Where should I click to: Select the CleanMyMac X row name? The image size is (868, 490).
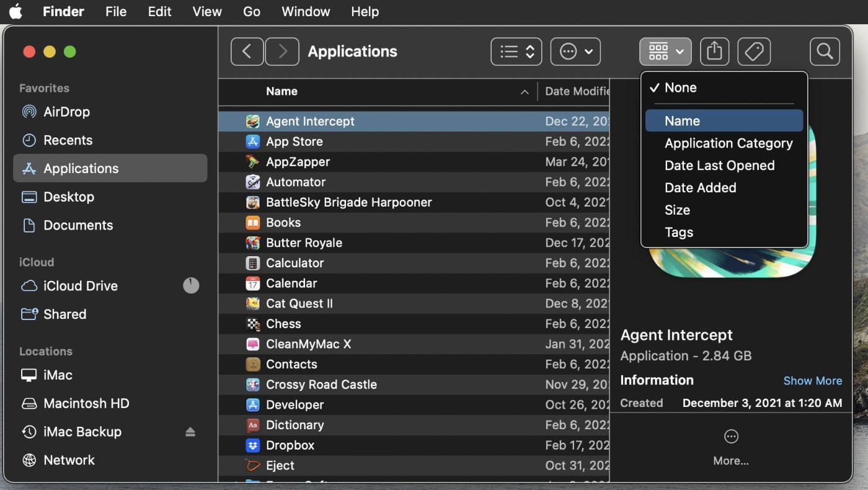pos(309,344)
